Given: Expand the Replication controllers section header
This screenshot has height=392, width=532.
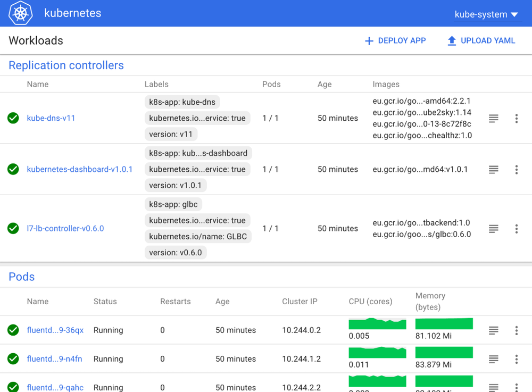Looking at the screenshot, I should [66, 65].
